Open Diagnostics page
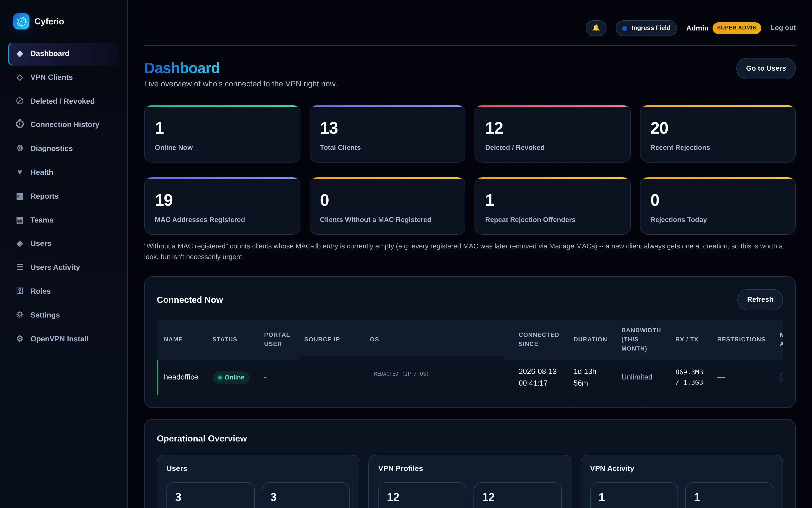812x508 pixels. coord(64,149)
